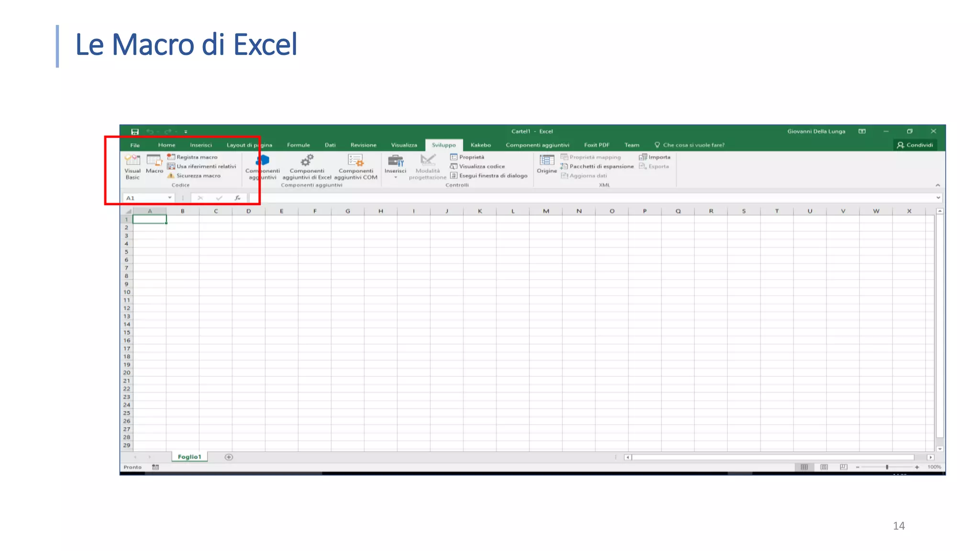The image size is (980, 551).
Task: Zoom out with the minus button
Action: 857,467
